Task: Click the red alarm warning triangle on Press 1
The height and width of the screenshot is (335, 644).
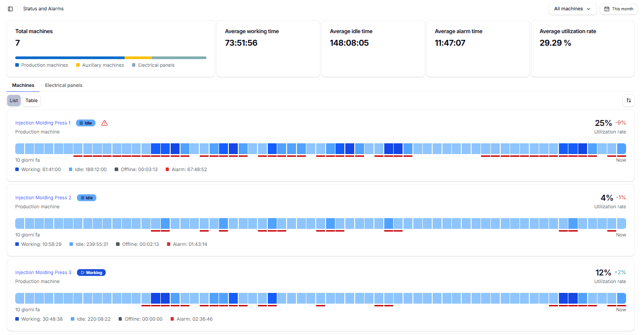Action: [x=104, y=123]
